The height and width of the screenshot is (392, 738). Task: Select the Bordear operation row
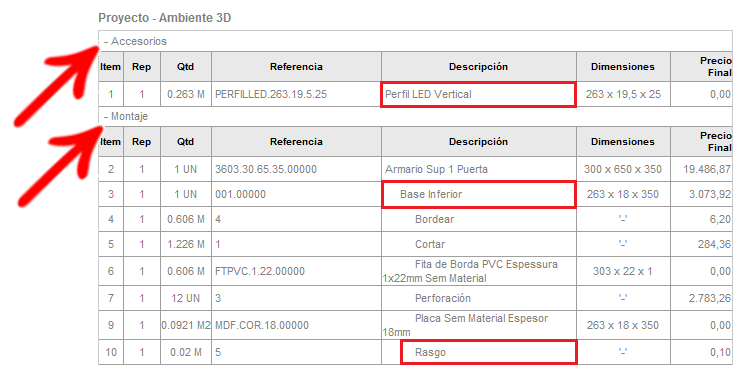point(415,219)
